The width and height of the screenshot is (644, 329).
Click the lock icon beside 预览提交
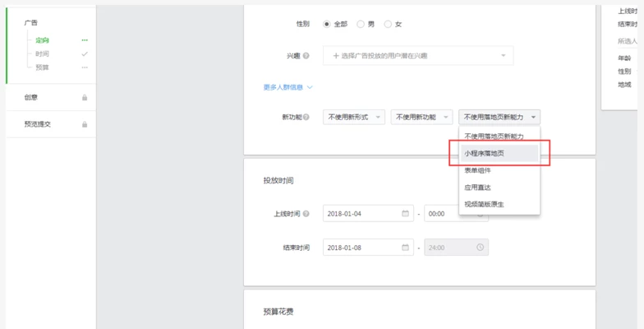[x=85, y=124]
